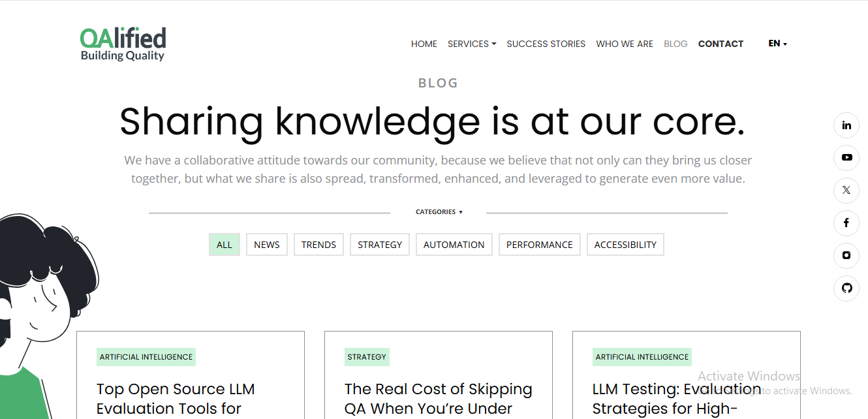
Task: Click the Contact link in navigation
Action: tap(721, 44)
